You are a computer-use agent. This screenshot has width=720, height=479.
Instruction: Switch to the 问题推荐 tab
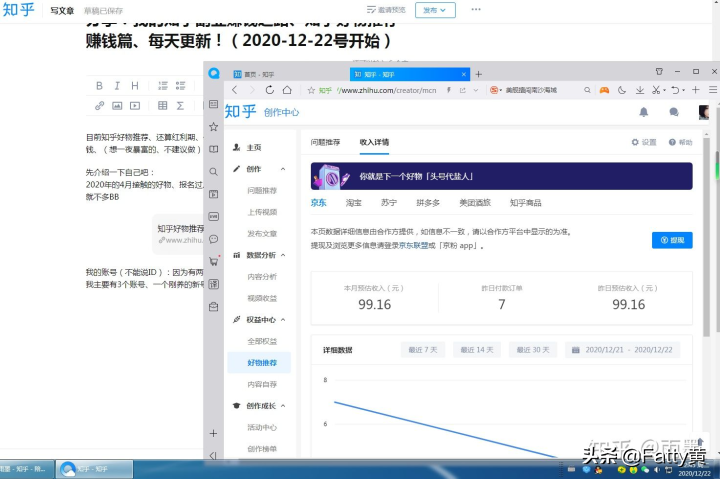click(x=325, y=142)
